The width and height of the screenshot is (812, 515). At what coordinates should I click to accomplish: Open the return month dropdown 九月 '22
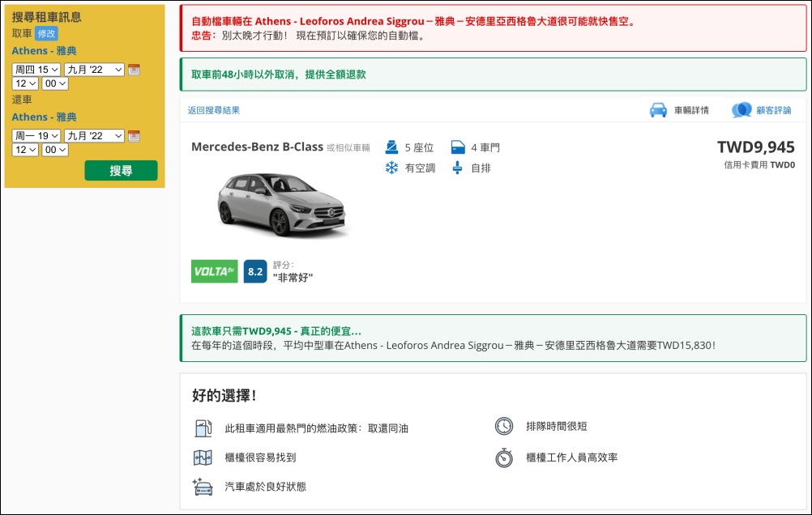pos(94,135)
